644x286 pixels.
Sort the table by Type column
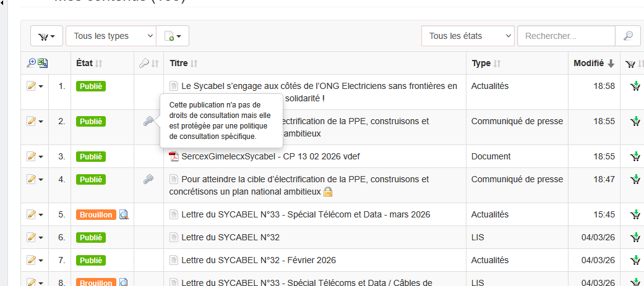coord(486,63)
